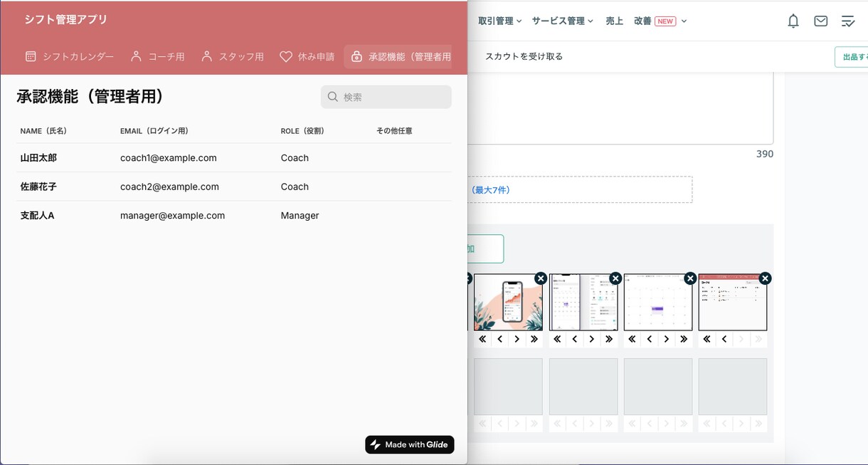Select the red-header table thumbnail
The image size is (868, 465).
[x=733, y=303]
